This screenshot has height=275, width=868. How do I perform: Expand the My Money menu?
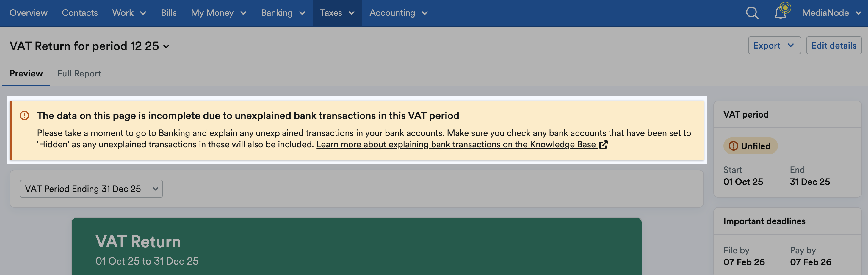[x=218, y=13]
